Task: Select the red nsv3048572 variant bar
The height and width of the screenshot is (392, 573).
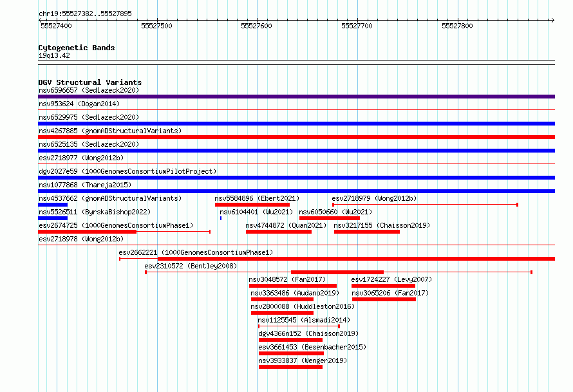Action: (293, 286)
